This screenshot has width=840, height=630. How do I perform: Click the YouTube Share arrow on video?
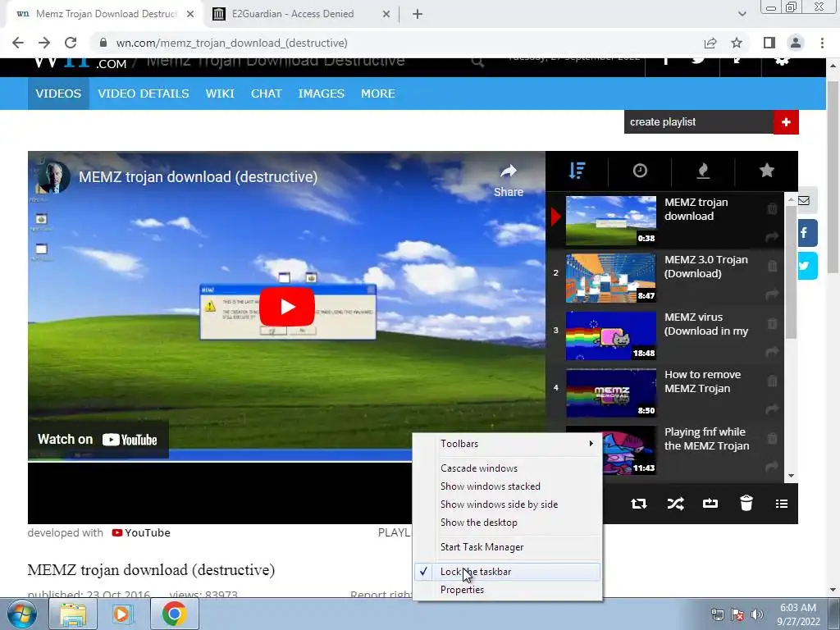point(509,180)
